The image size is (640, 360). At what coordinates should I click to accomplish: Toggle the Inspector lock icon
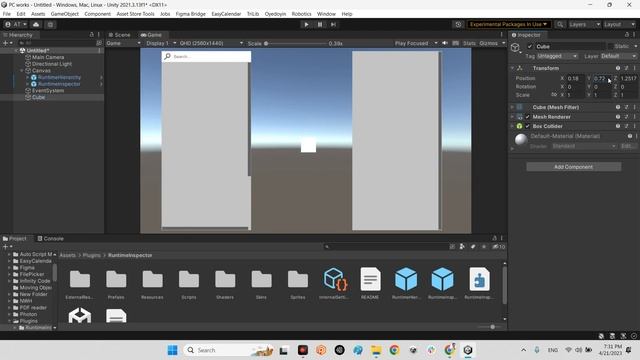(627, 35)
